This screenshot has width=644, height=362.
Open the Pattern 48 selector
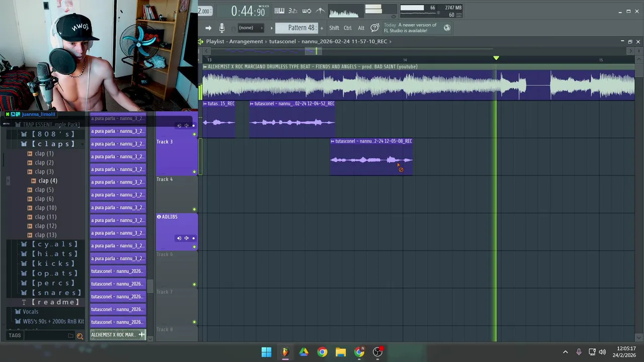(297, 28)
